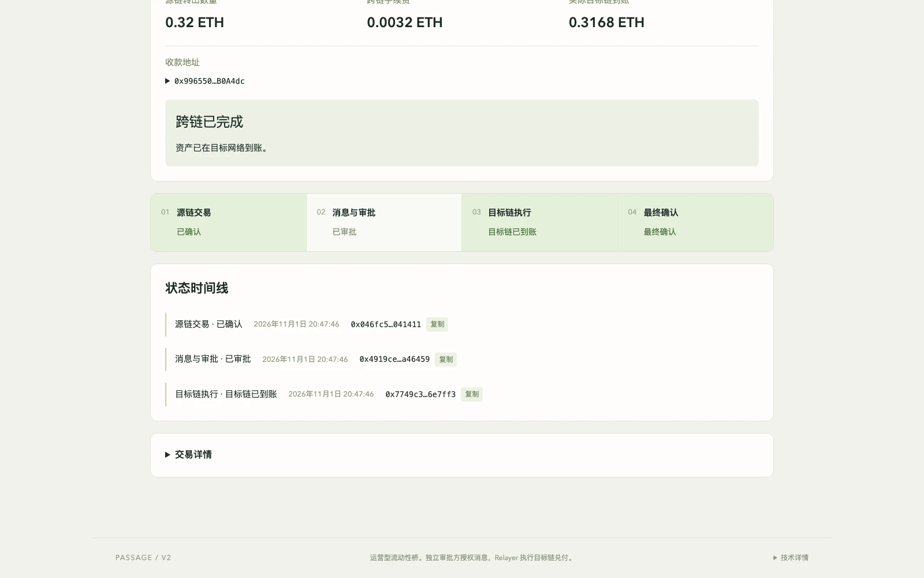Click the 状态时间线 heading
Image resolution: width=924 pixels, height=578 pixels.
point(197,288)
